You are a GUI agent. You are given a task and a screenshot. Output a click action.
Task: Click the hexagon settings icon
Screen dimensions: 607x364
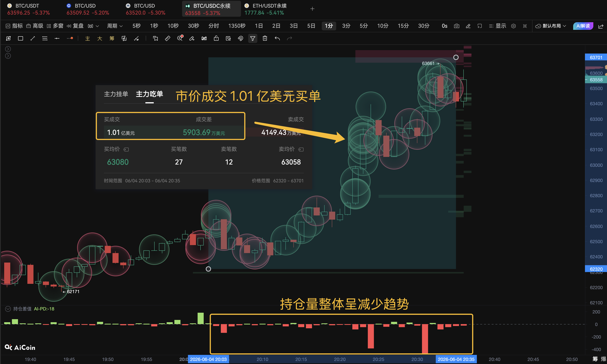513,26
